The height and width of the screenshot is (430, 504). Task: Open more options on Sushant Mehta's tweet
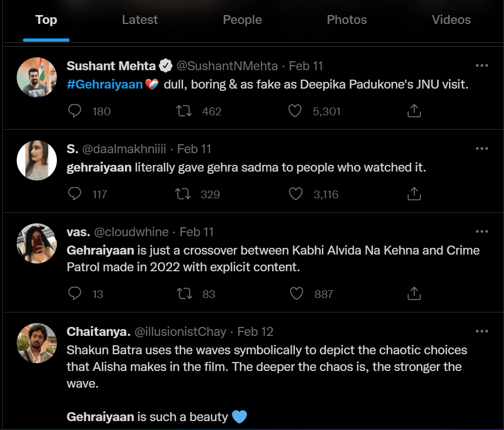tap(482, 66)
